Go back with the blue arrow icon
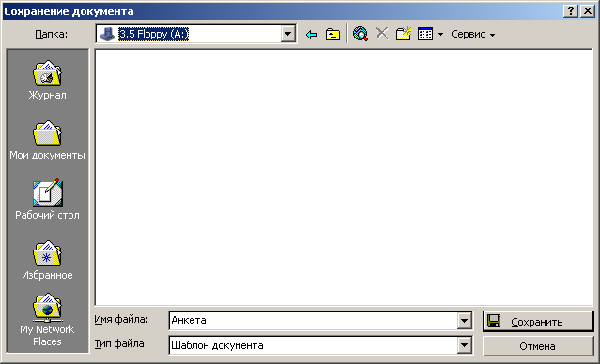The width and height of the screenshot is (600, 364). point(312,35)
